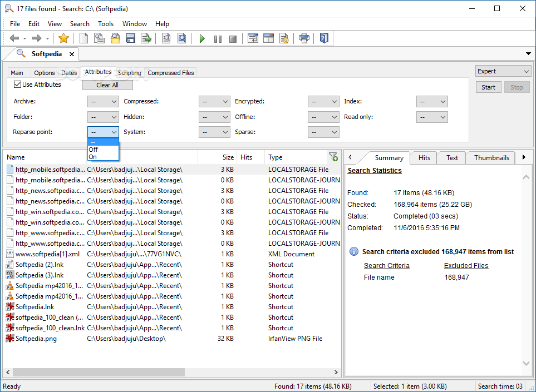The height and width of the screenshot is (392, 536).
Task: Open the Text tab in the results panel
Action: [x=452, y=158]
